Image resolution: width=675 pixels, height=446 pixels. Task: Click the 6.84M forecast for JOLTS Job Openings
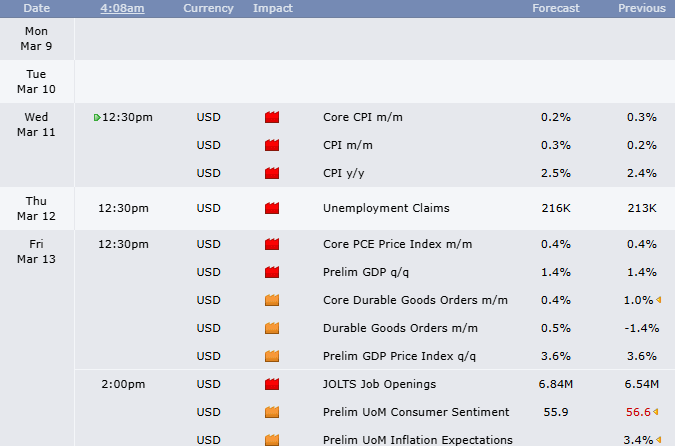556,384
